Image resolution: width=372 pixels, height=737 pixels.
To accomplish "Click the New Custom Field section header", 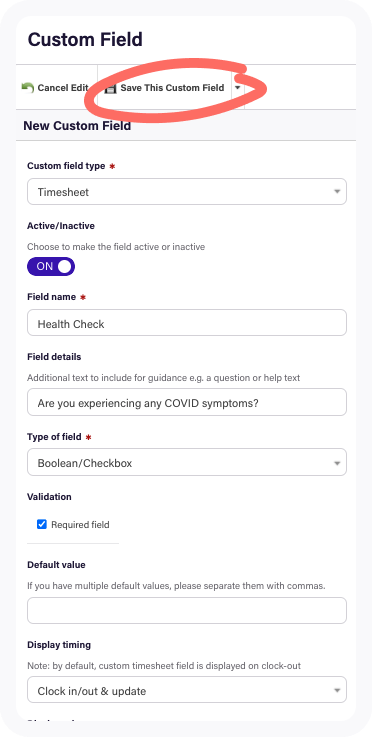I will 77,125.
